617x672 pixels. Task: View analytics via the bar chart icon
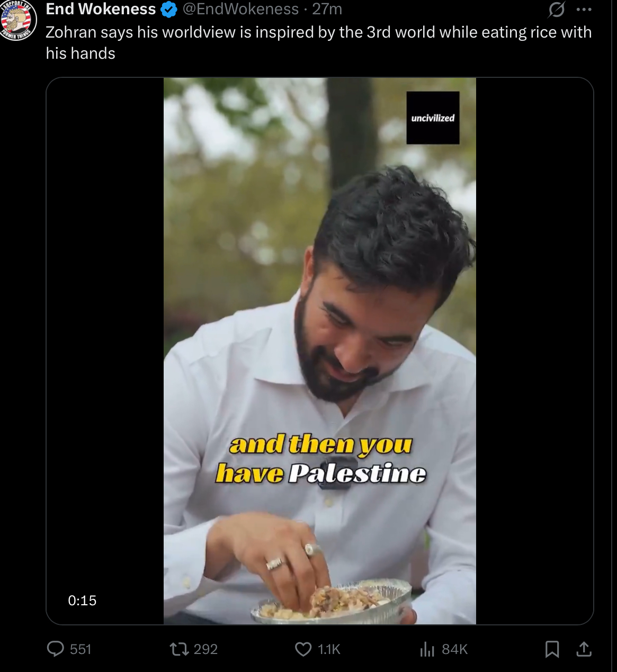point(427,649)
